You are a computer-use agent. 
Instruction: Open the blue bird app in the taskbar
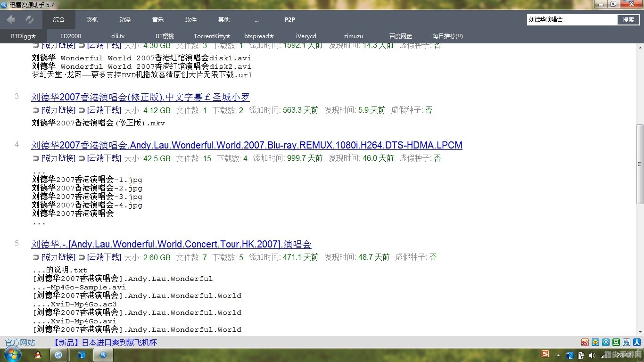(x=81, y=355)
